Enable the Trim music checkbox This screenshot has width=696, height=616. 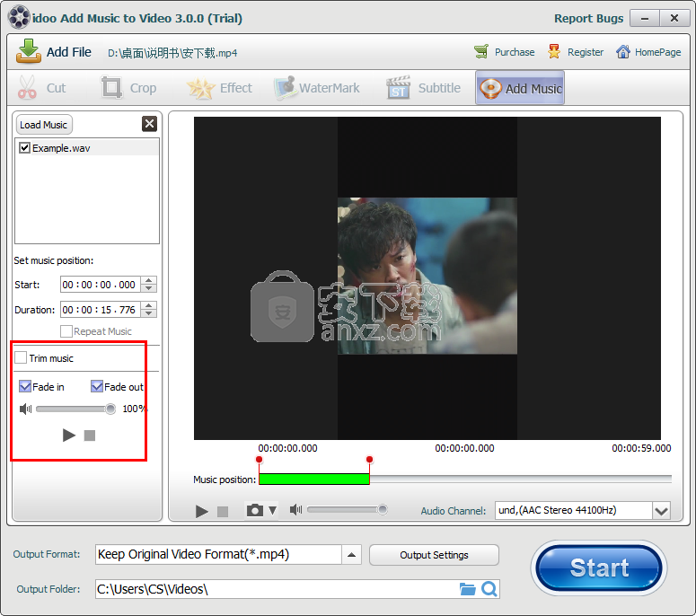pyautogui.click(x=21, y=357)
